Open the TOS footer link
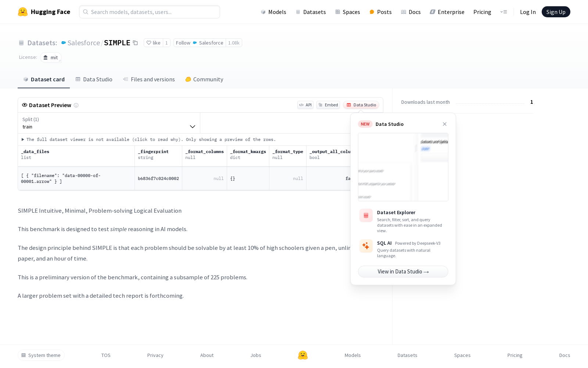The image size is (588, 368). (106, 355)
